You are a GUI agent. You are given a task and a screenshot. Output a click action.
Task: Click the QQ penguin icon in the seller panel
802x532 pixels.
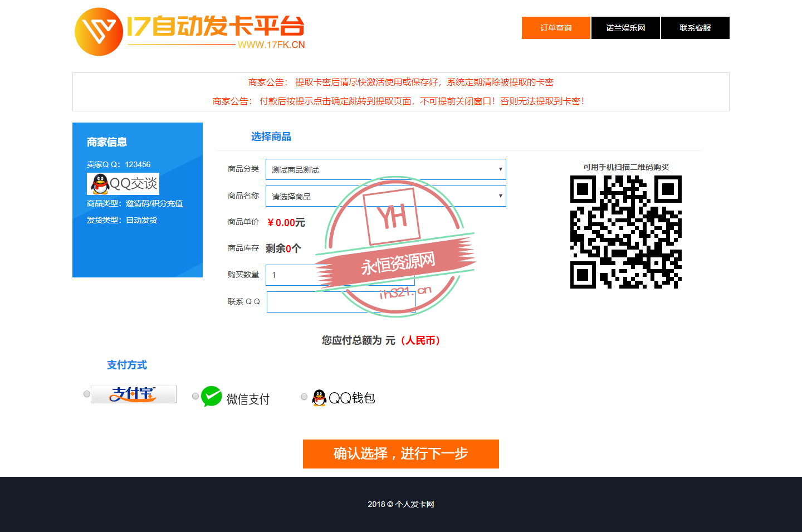98,183
